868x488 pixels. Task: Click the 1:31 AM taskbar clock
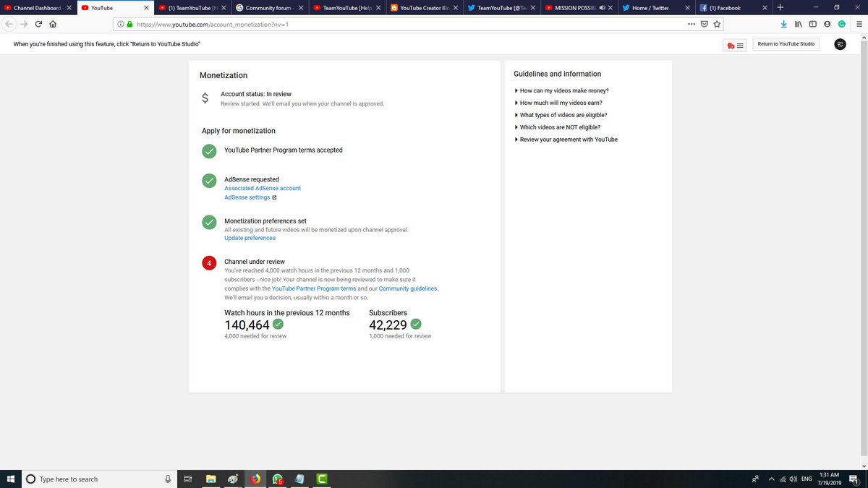(x=829, y=479)
